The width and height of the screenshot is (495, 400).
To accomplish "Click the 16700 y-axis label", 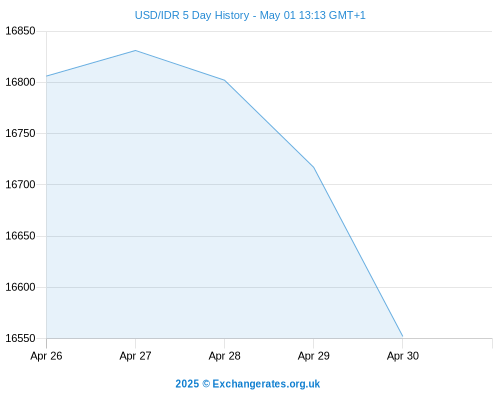I will [20, 184].
